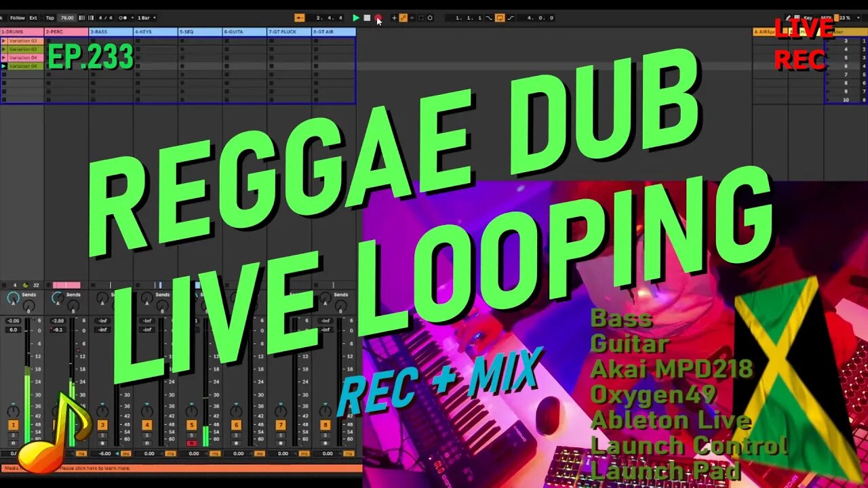This screenshot has width=868, height=488.
Task: Toggle the track 4 activator button
Action: [x=147, y=425]
